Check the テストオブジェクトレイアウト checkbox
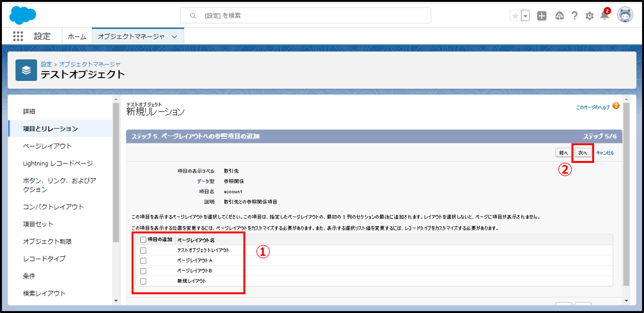The height and width of the screenshot is (313, 644). pyautogui.click(x=143, y=250)
